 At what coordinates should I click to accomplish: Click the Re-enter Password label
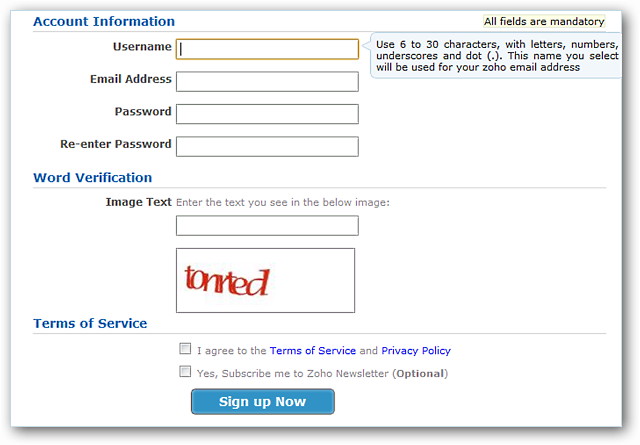click(x=116, y=144)
